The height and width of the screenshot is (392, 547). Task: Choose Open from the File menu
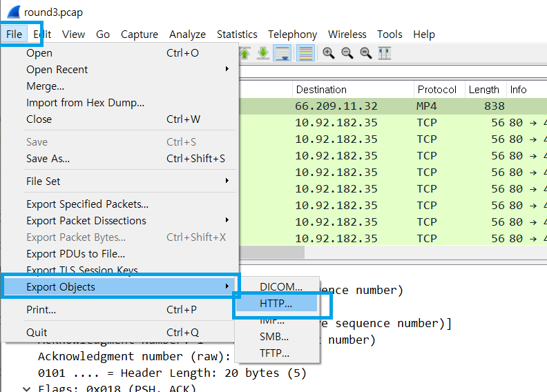120,53
